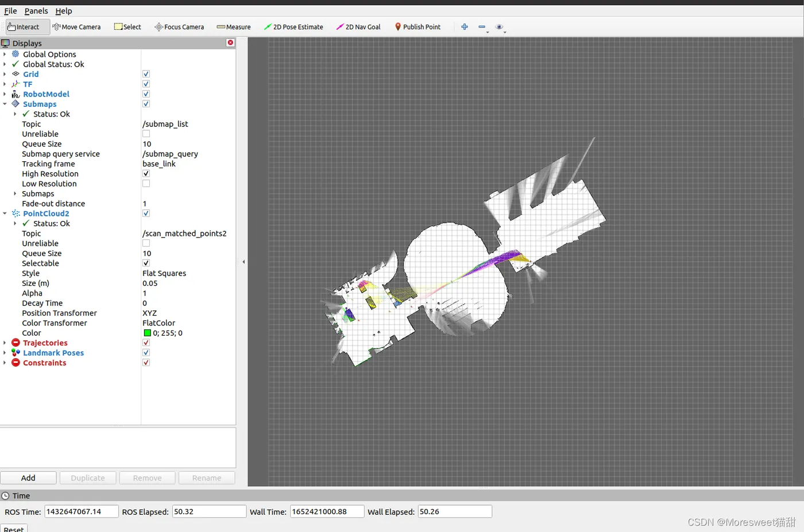Click the minus remove-tool icon
Viewport: 804px width, 532px height.
(x=482, y=27)
